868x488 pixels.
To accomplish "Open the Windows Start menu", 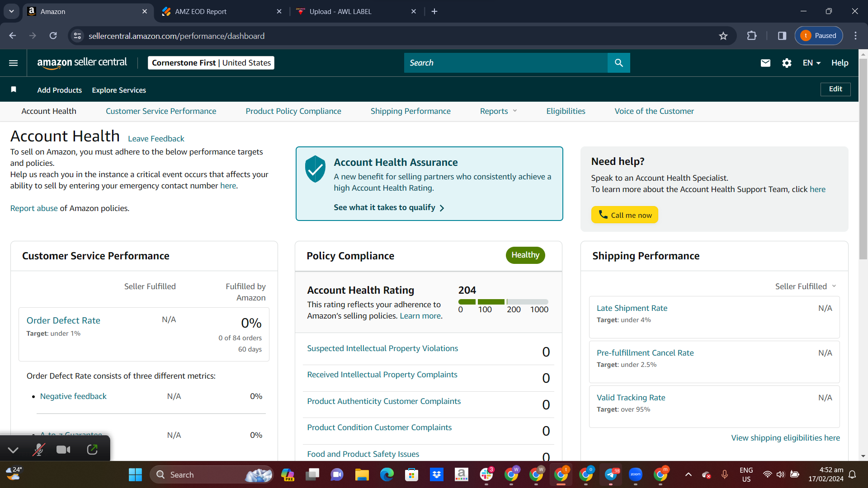I will point(135,474).
